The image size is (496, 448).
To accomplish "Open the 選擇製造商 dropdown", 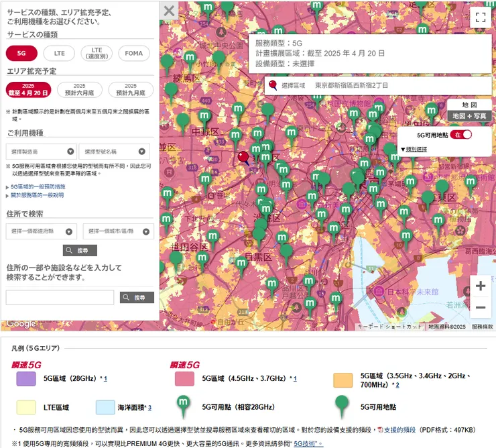I will click(x=42, y=152).
